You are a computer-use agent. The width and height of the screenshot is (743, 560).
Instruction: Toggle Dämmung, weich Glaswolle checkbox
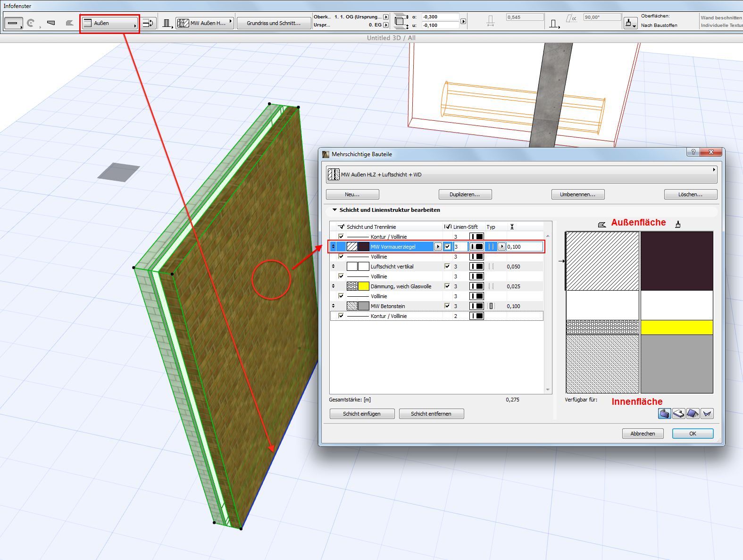tap(447, 286)
